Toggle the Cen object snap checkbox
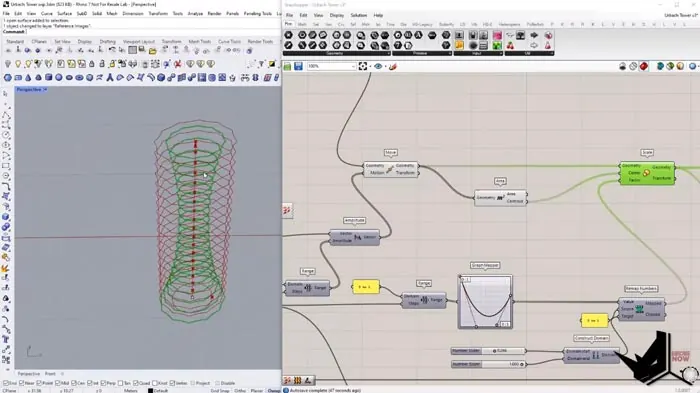Viewport: 700px width, 393px height. coord(74,383)
